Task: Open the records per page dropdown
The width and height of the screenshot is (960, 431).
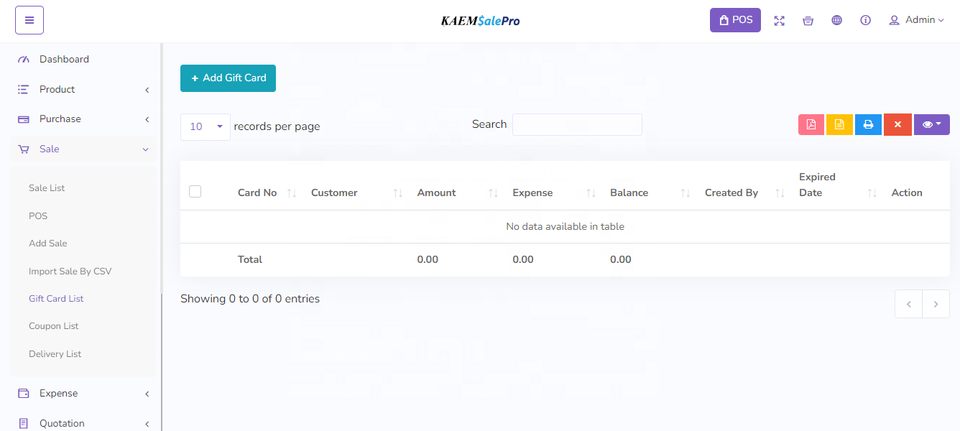Action: 205,127
